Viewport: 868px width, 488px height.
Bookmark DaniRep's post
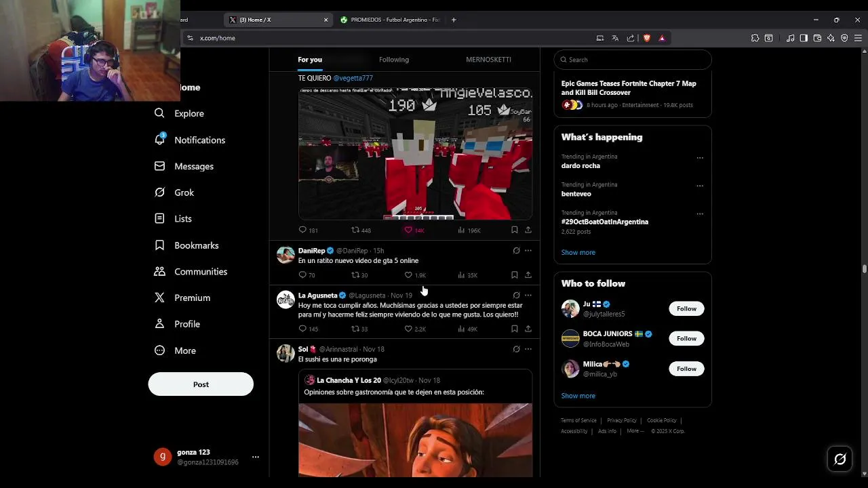pyautogui.click(x=514, y=274)
